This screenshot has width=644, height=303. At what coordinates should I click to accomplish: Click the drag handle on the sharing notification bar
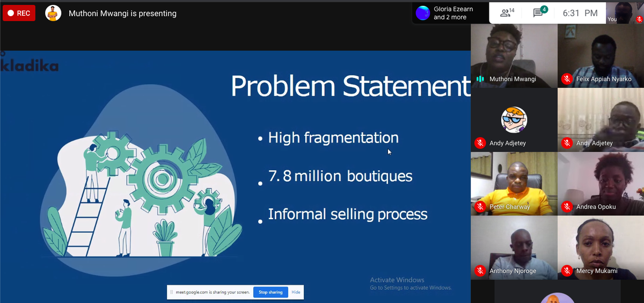point(171,292)
